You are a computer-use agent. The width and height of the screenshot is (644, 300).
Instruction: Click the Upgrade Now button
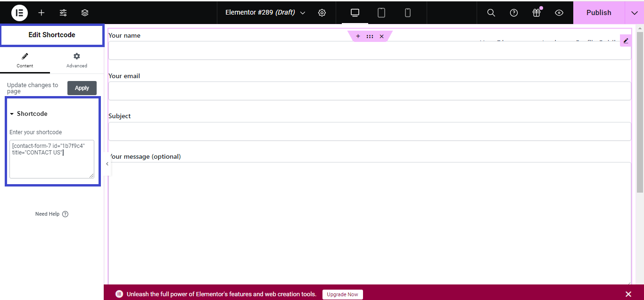pyautogui.click(x=342, y=294)
